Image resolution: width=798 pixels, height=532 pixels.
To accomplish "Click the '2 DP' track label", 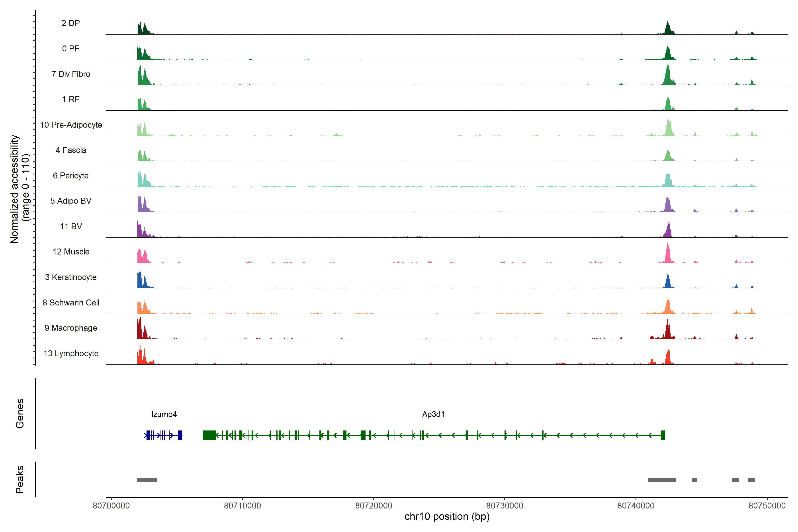I will click(70, 23).
